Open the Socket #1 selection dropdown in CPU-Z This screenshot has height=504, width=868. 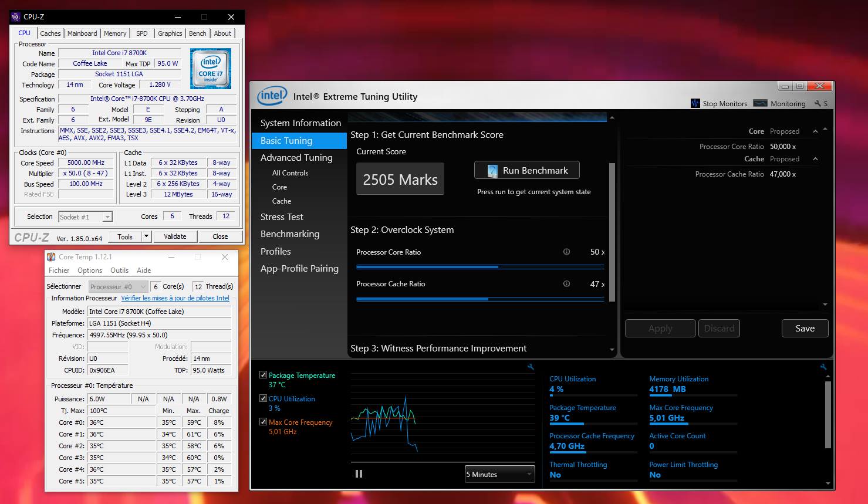coord(86,217)
